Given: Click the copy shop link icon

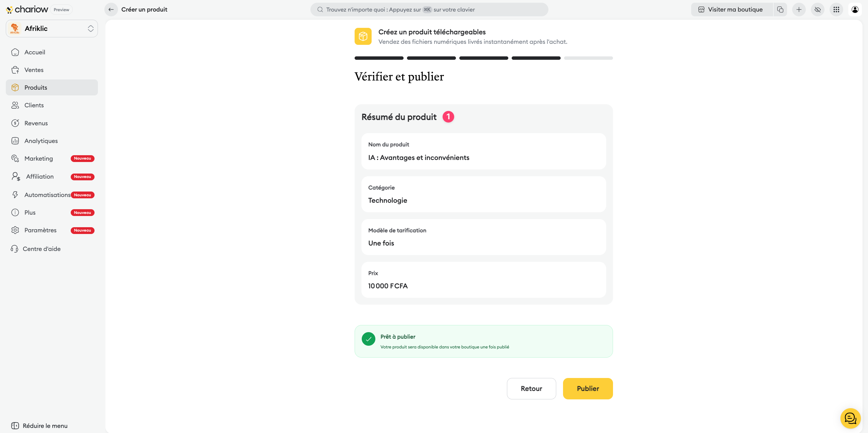Looking at the screenshot, I should (x=780, y=10).
